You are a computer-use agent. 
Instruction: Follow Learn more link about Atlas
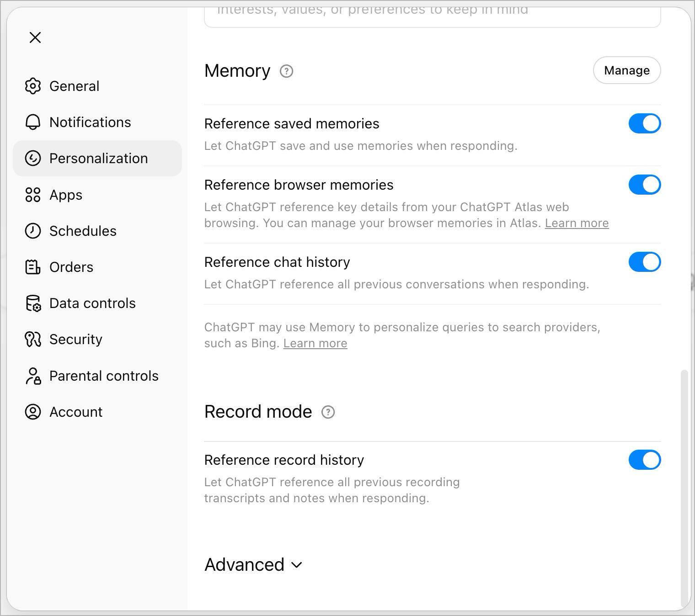pos(577,223)
